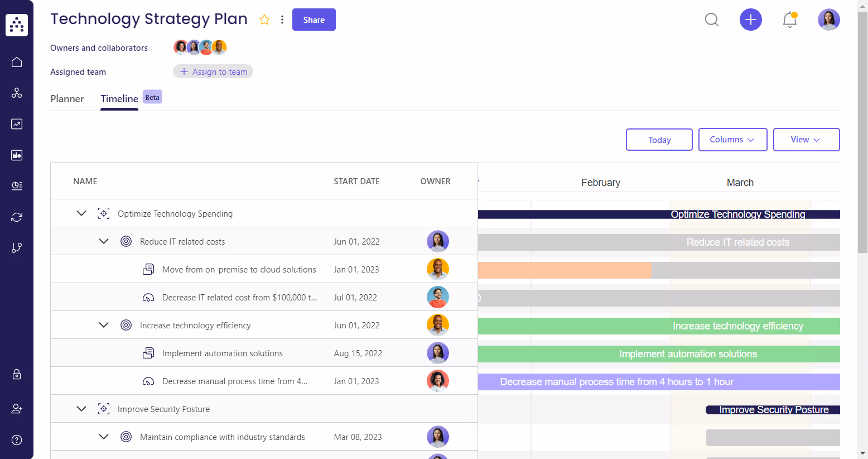Open the Columns dropdown

[x=732, y=140]
